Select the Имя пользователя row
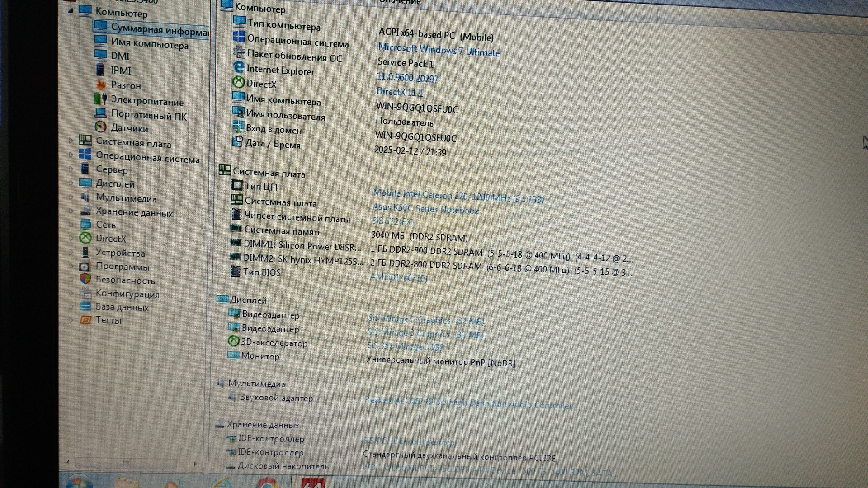Image resolution: width=868 pixels, height=488 pixels. (332, 118)
